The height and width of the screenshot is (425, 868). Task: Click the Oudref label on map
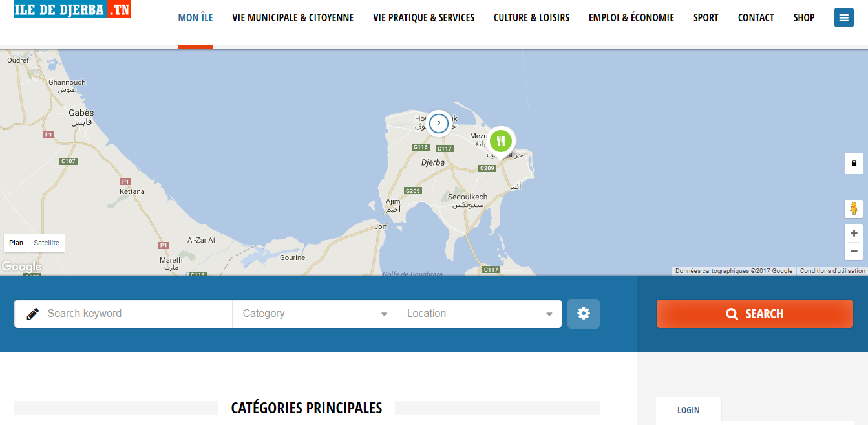coord(18,60)
